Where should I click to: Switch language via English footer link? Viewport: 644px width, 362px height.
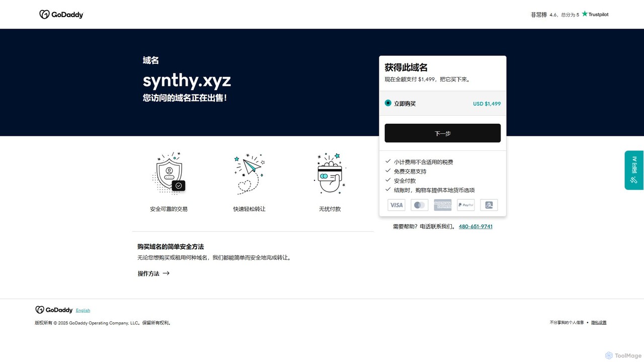[x=83, y=311]
